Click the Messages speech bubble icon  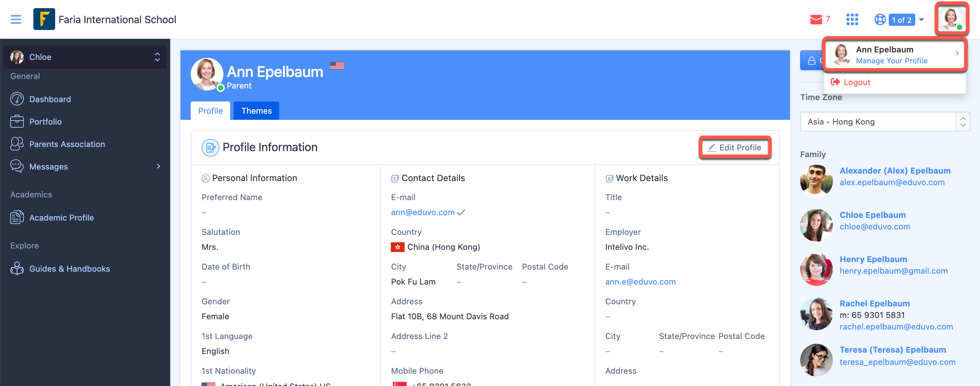17,166
